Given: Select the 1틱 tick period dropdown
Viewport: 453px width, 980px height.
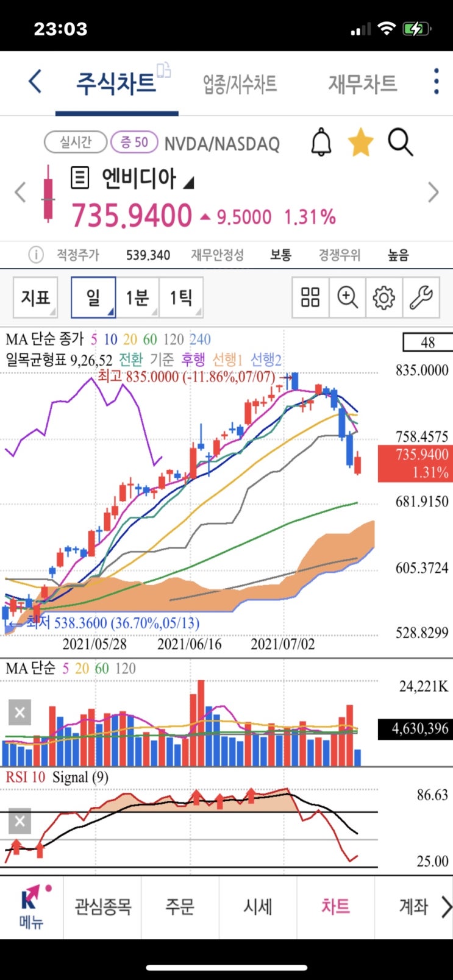Looking at the screenshot, I should tap(181, 297).
